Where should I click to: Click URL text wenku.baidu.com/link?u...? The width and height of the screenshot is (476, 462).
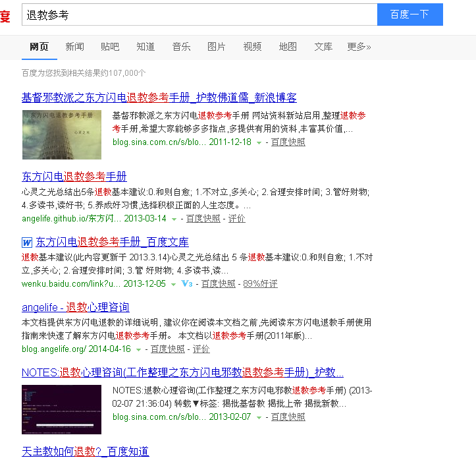[x=71, y=283]
